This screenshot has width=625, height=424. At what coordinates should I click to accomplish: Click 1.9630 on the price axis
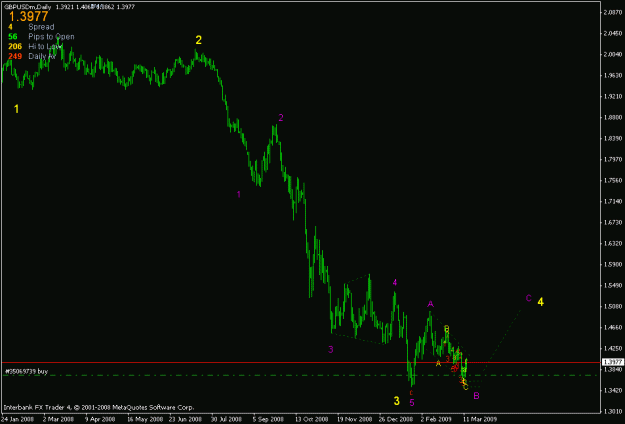[x=611, y=75]
